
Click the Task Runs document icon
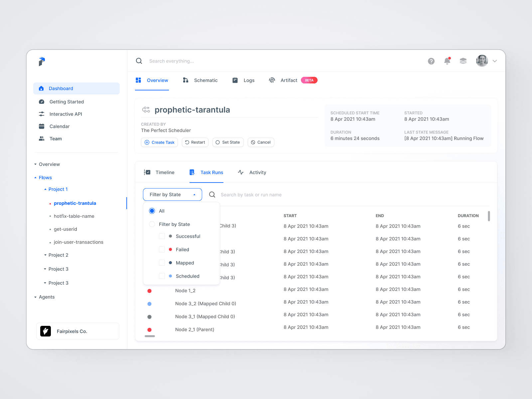(x=192, y=172)
